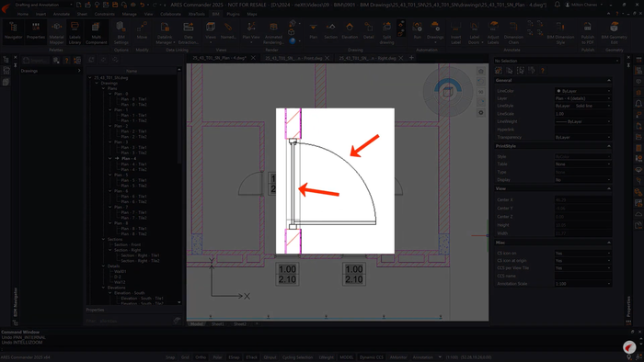The image size is (644, 362).
Task: Open the Labels Library
Action: click(x=75, y=32)
